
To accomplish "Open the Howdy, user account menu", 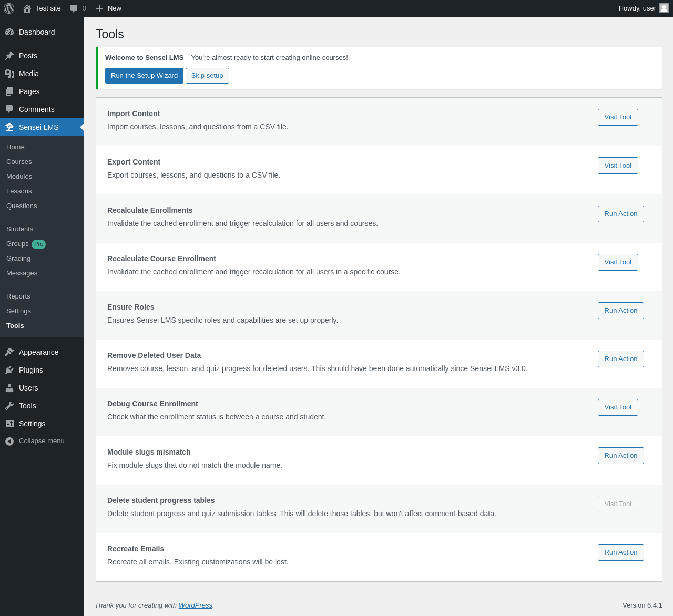I will click(x=643, y=8).
